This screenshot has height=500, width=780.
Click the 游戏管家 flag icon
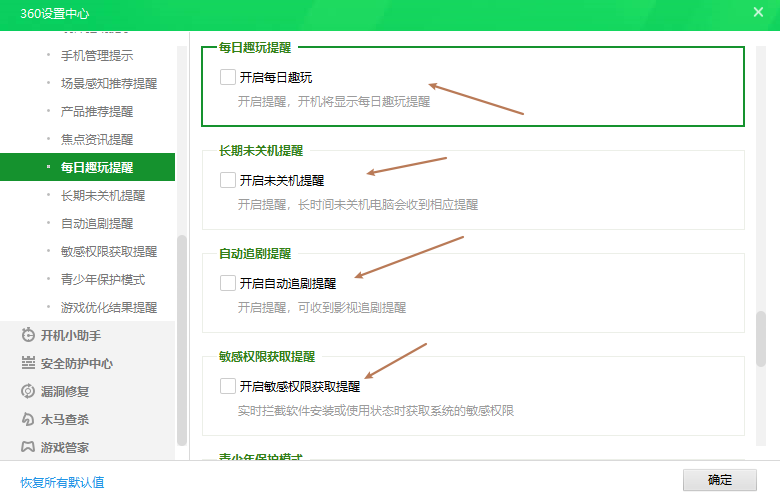coord(28,447)
